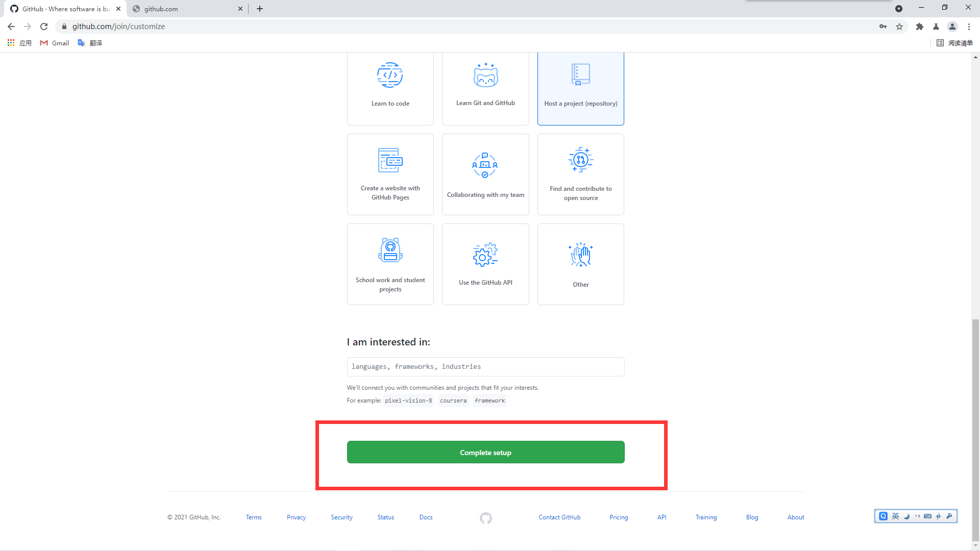Click the Complete setup button
Image resolution: width=980 pixels, height=551 pixels.
point(485,453)
